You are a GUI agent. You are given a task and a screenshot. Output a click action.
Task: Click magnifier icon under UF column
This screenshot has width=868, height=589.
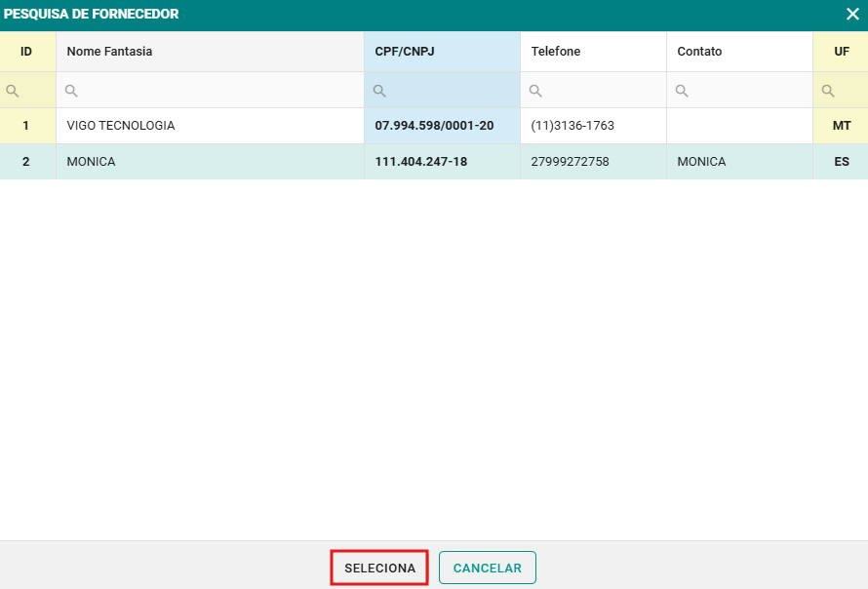pyautogui.click(x=828, y=91)
